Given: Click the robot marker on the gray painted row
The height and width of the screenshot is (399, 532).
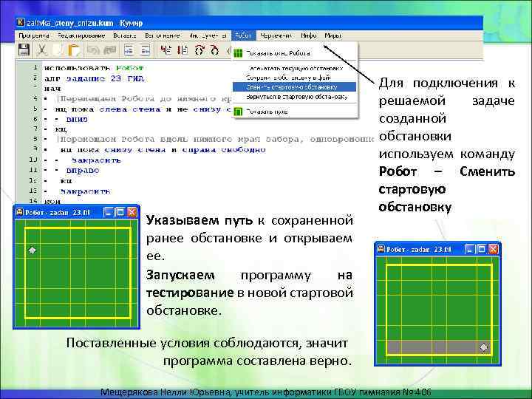Looking at the screenshot, I should coord(484,347).
